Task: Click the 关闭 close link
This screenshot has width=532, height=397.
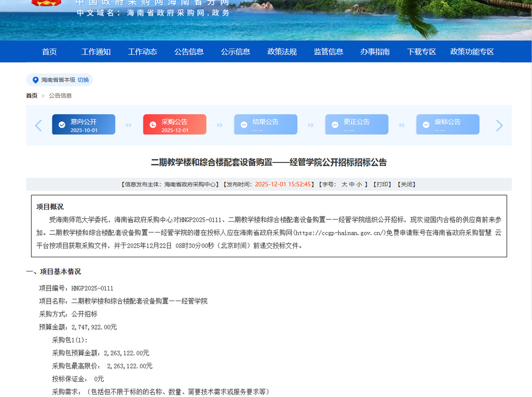Action: point(406,185)
